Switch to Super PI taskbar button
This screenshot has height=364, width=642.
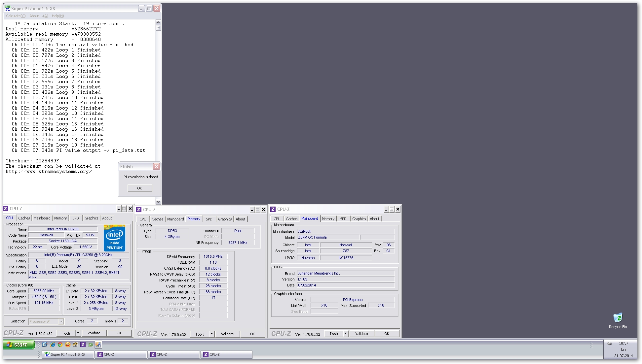coord(68,354)
